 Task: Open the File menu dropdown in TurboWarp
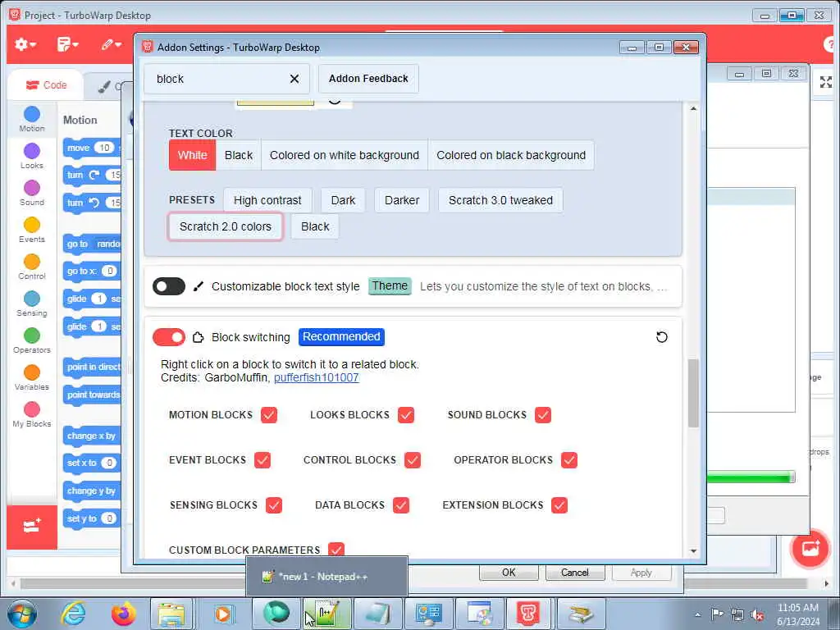pos(67,44)
